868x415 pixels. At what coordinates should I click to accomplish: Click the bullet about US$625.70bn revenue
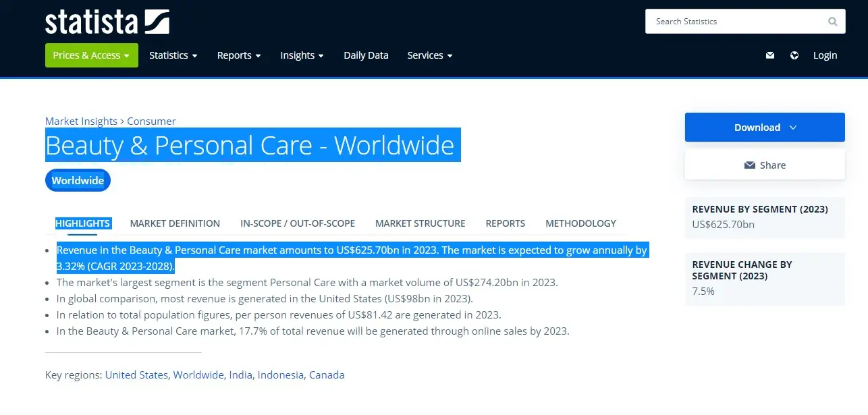pos(352,258)
